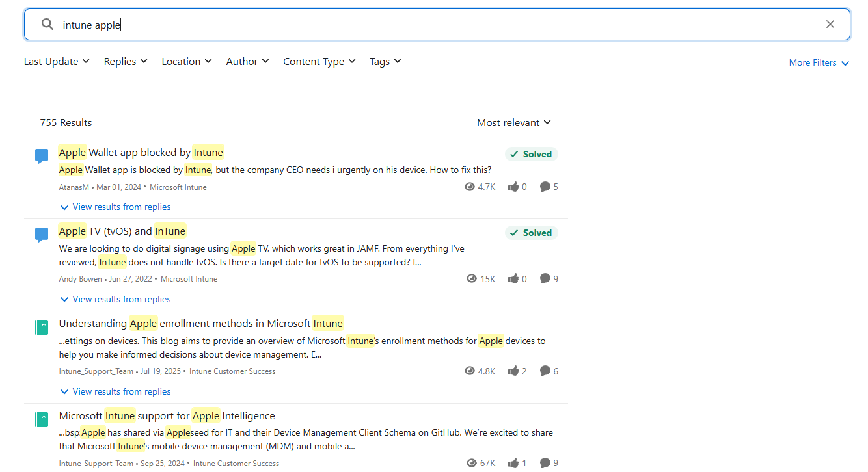The height and width of the screenshot is (472, 868).
Task: Click discussion icon beside Apple Wallet post
Action: 42,156
